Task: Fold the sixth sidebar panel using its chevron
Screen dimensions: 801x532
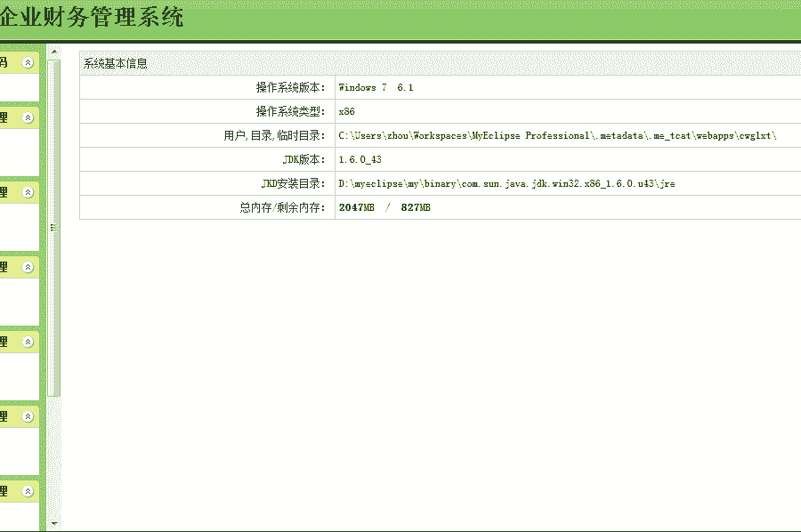Action: click(28, 416)
